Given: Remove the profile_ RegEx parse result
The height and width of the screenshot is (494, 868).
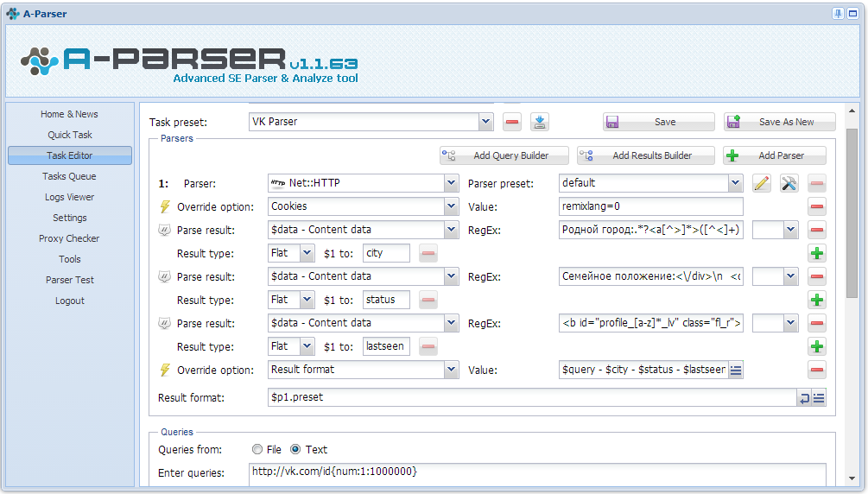Looking at the screenshot, I should tap(816, 323).
